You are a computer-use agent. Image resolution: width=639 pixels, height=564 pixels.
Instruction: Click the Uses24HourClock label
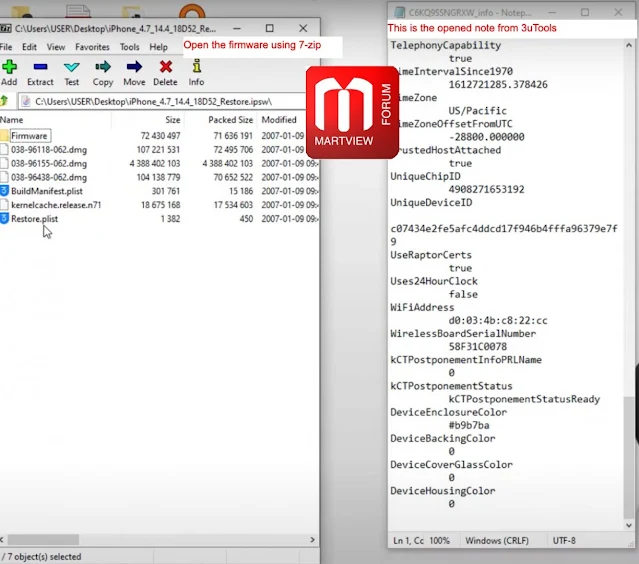point(434,281)
